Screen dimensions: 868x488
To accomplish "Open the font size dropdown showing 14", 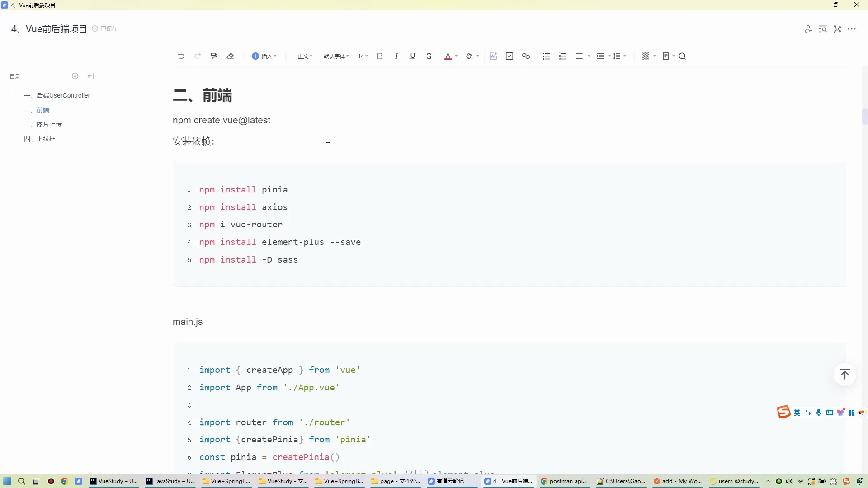I will (362, 56).
